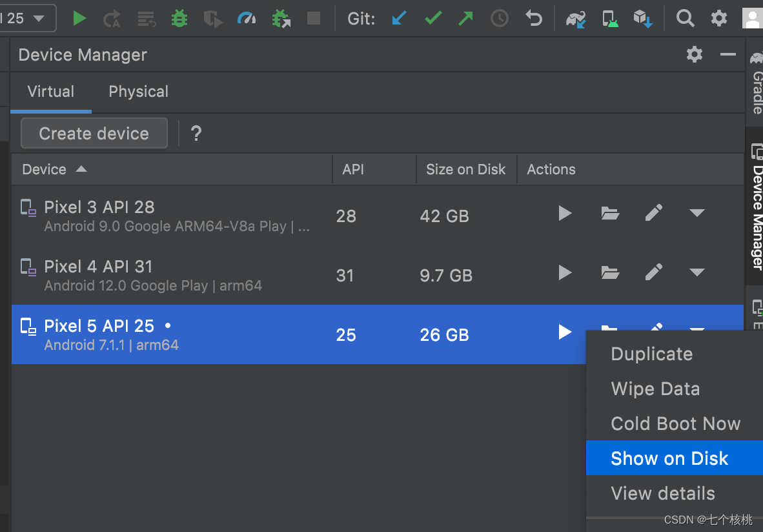Open Pixel 4's snapshots folder icon
The image size is (763, 532).
click(610, 272)
